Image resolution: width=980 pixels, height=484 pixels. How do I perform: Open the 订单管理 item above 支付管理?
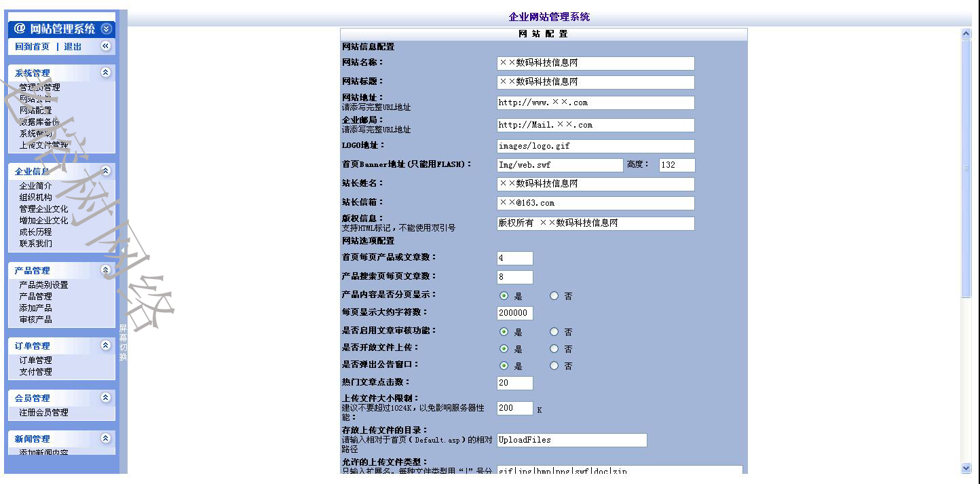[35, 360]
